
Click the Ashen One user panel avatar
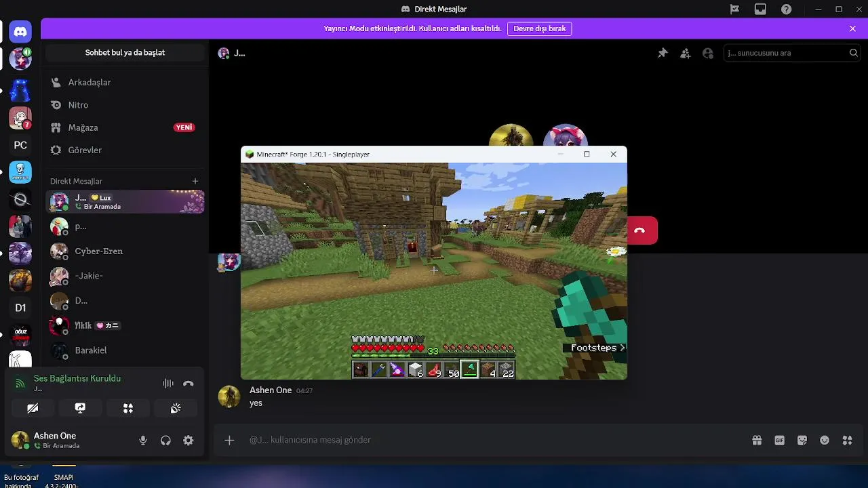20,440
